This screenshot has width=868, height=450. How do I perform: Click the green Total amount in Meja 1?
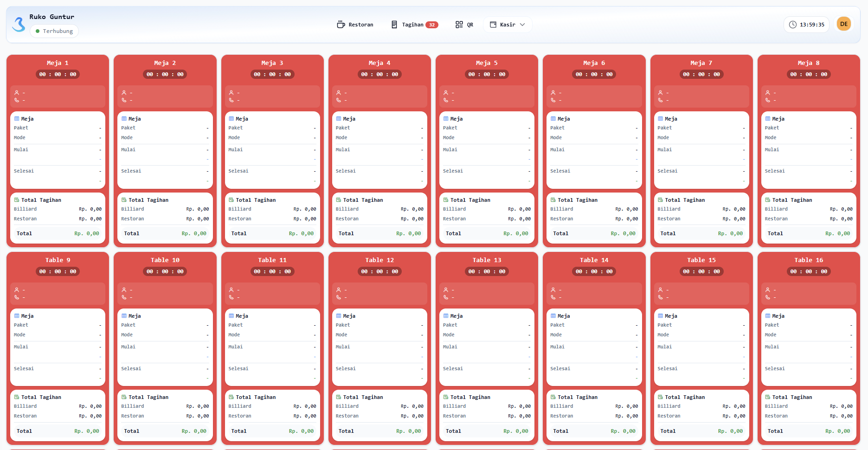tap(87, 233)
